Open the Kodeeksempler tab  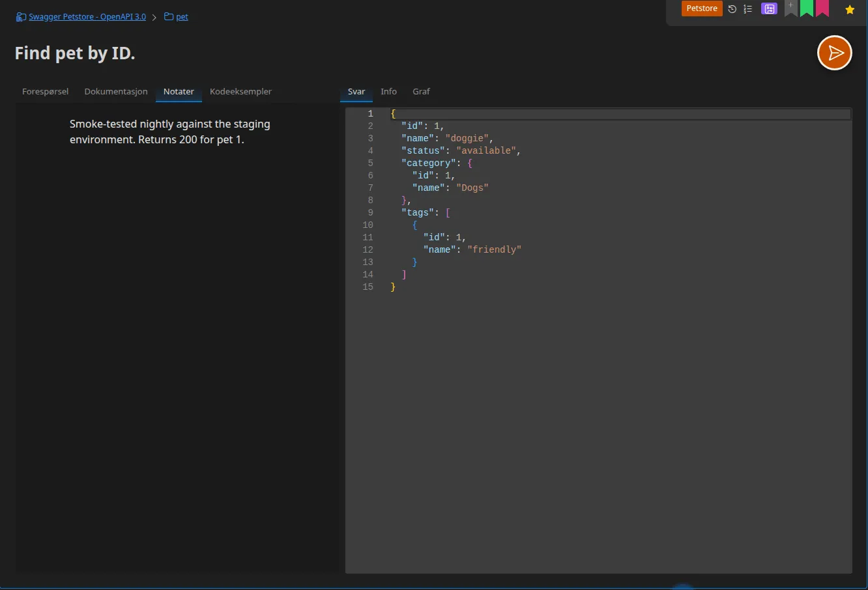[x=240, y=92]
